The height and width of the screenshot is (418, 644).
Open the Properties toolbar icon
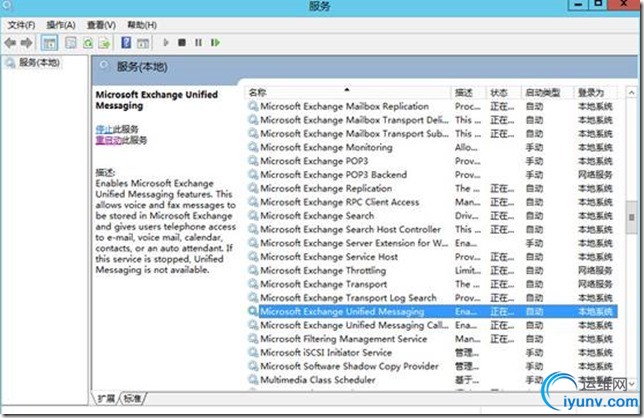pyautogui.click(x=71, y=43)
